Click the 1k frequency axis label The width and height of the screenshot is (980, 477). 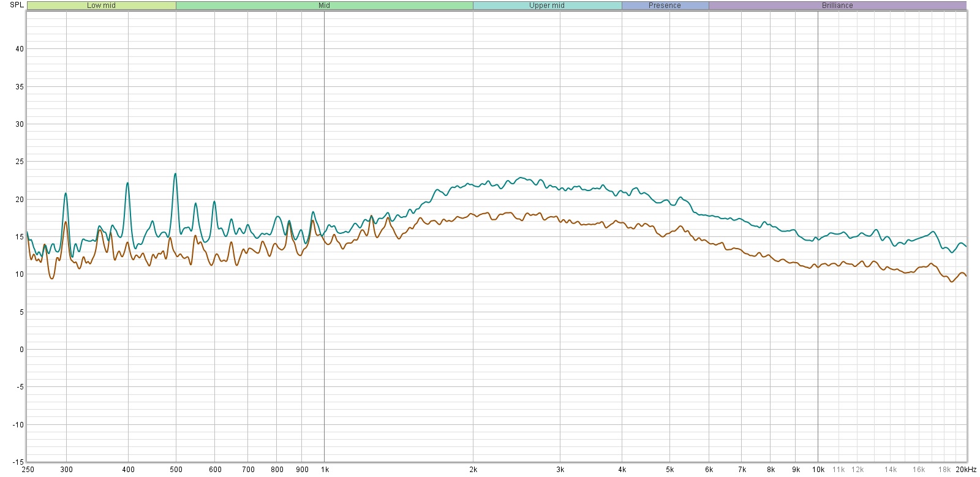tap(325, 470)
